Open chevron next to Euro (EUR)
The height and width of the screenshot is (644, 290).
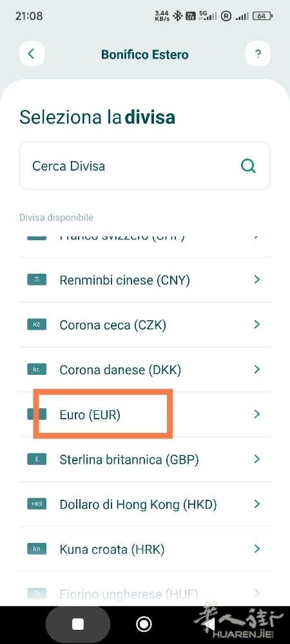pos(257,414)
